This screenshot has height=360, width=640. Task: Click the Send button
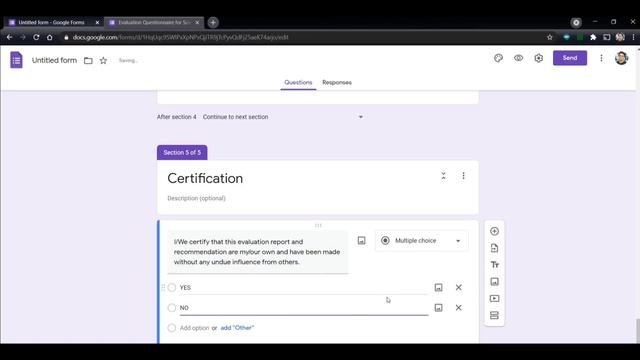570,58
